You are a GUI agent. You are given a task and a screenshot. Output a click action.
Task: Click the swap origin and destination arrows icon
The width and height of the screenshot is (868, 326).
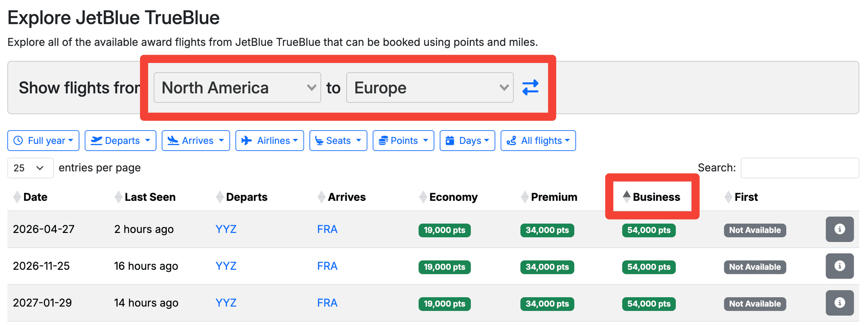click(530, 88)
